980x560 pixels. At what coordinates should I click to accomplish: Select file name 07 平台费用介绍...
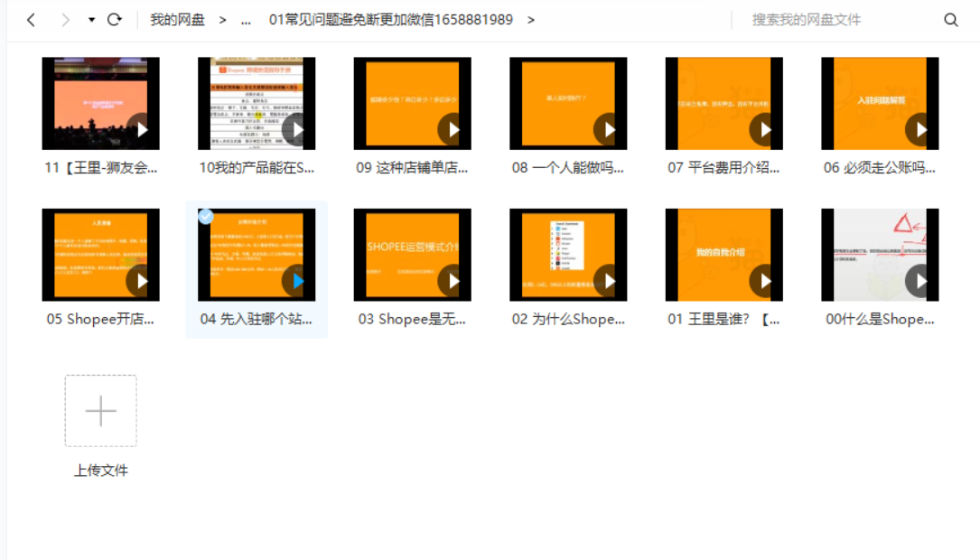[x=723, y=167]
